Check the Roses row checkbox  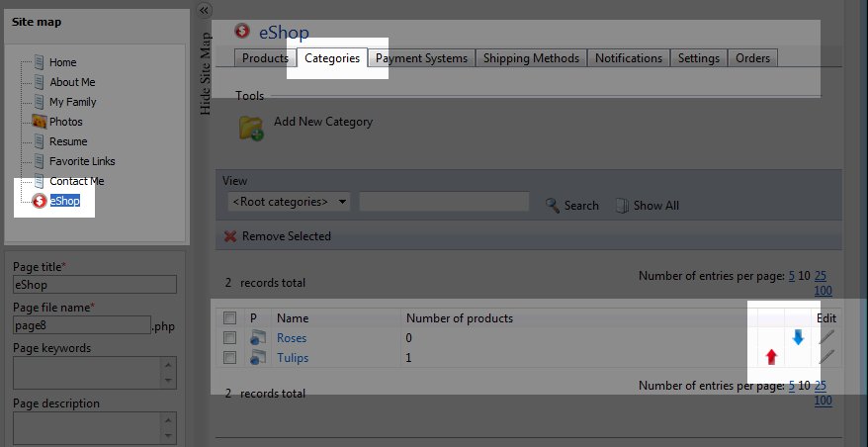(230, 338)
